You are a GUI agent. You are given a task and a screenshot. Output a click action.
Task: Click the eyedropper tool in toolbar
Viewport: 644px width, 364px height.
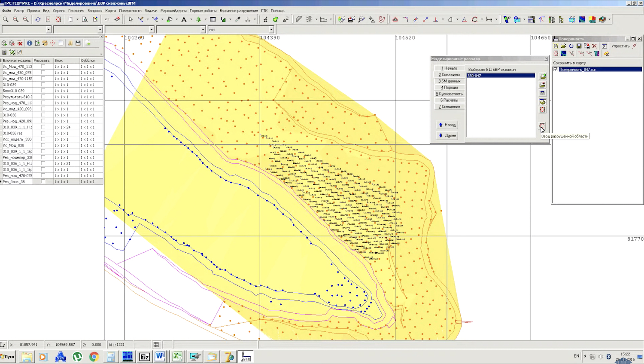238,19
